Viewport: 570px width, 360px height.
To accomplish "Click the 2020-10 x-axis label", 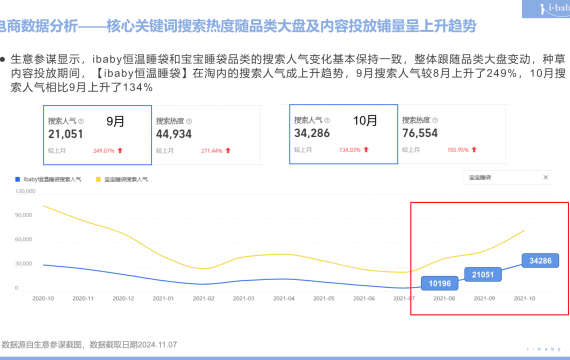I will [x=43, y=299].
